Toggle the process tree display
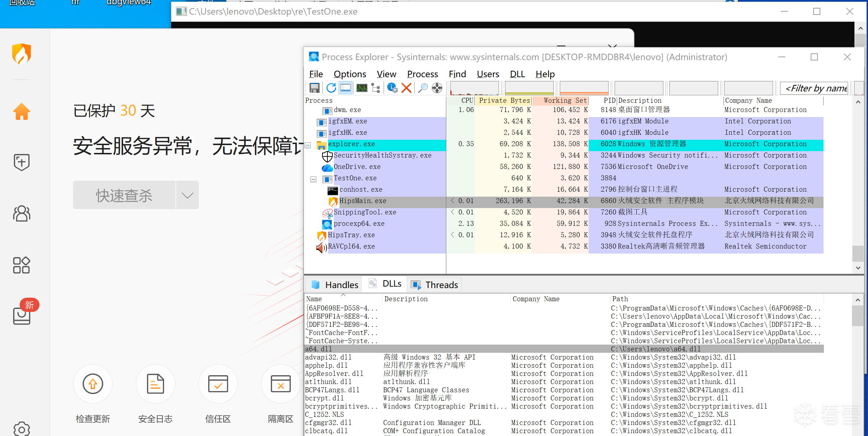The image size is (868, 436). tap(375, 88)
